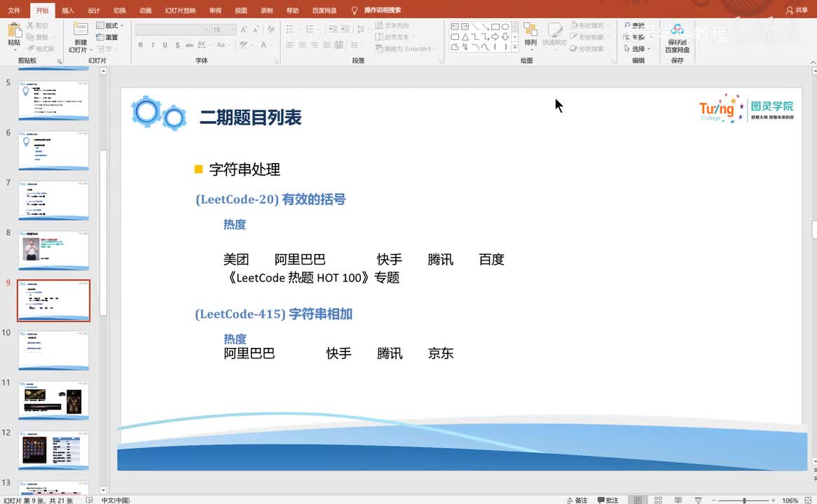Click spell check icon in status bar

pos(89,500)
